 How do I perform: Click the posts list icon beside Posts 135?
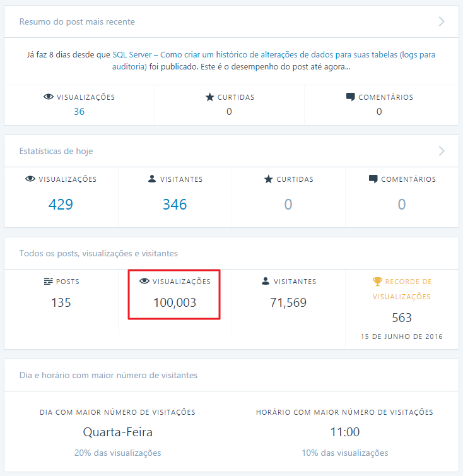(x=48, y=282)
